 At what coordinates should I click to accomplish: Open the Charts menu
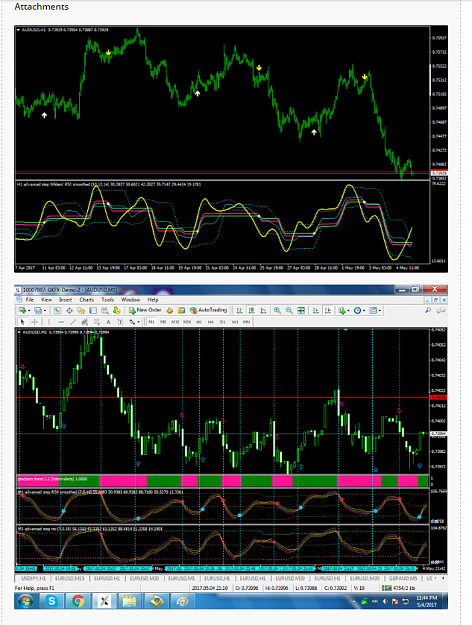tap(87, 300)
